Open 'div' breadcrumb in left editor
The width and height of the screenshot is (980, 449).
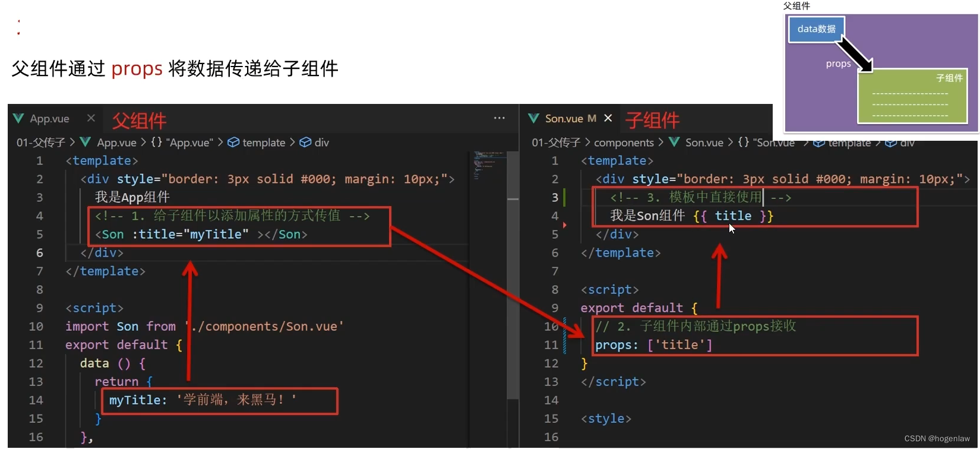coord(321,143)
